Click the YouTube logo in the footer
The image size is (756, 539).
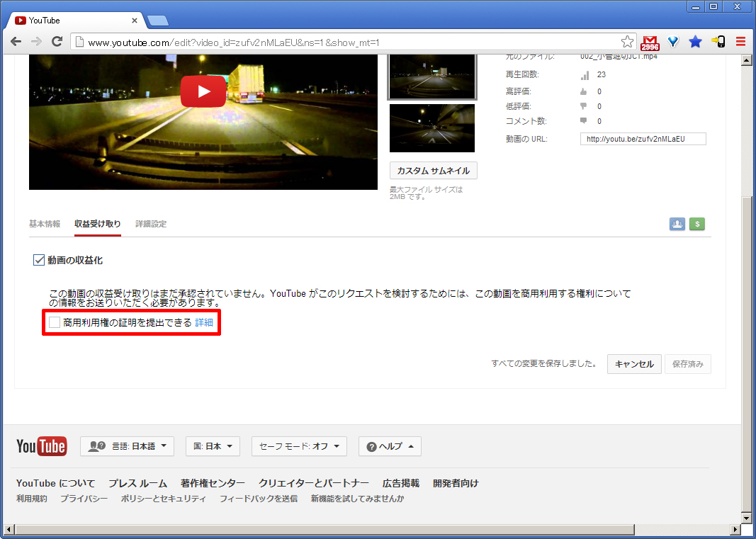(x=42, y=446)
